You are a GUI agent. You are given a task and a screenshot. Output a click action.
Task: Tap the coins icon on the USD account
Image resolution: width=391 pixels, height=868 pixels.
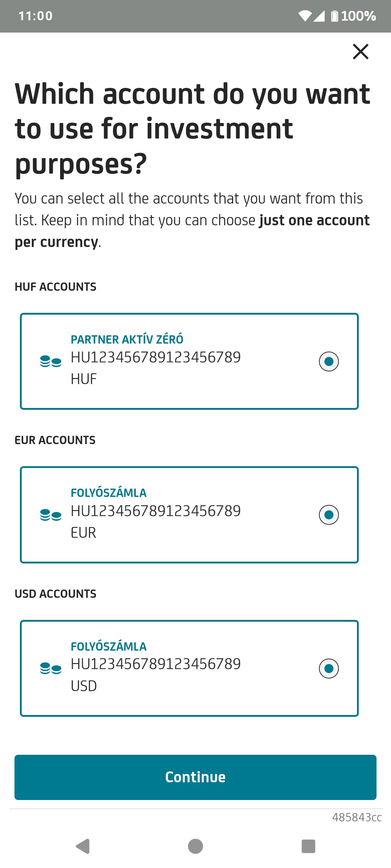51,668
